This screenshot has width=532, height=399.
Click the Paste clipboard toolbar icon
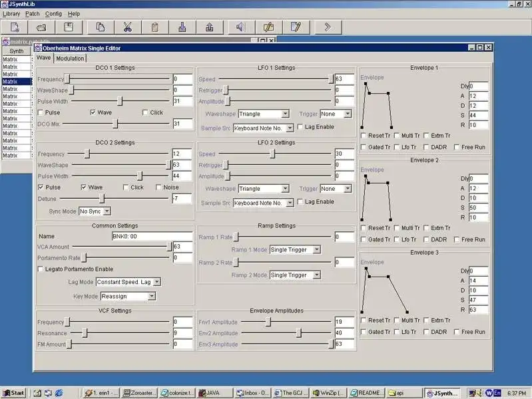[x=155, y=27]
